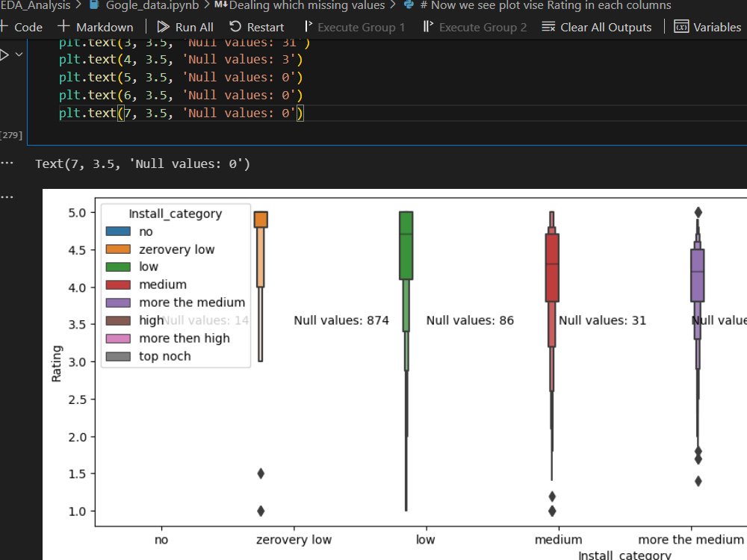Click the EDA_Analysis breadcrumb folder

point(34,6)
